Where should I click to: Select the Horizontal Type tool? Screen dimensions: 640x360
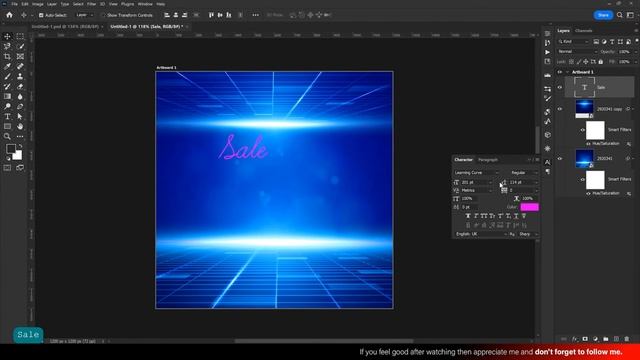[7, 116]
